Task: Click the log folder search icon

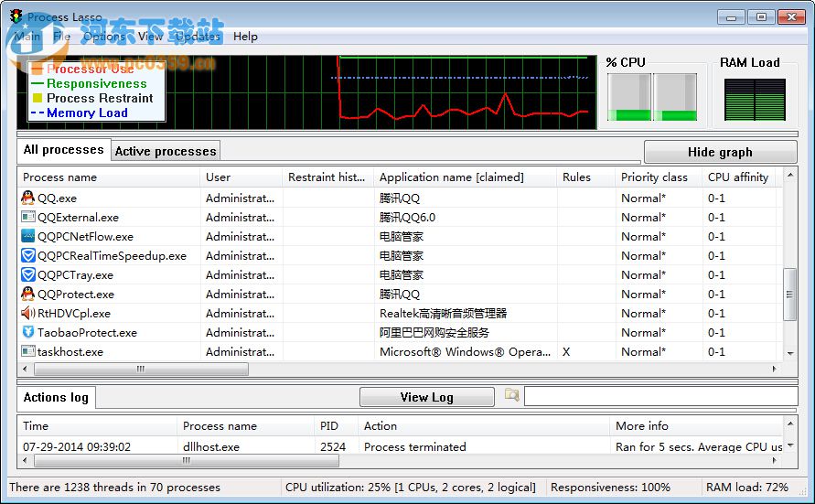Action: (512, 395)
